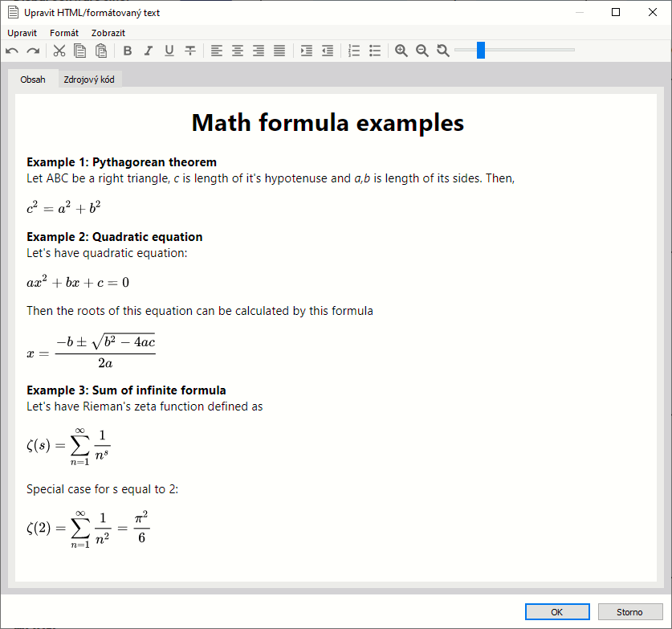
Task: Open the Formát menu
Action: click(x=64, y=33)
